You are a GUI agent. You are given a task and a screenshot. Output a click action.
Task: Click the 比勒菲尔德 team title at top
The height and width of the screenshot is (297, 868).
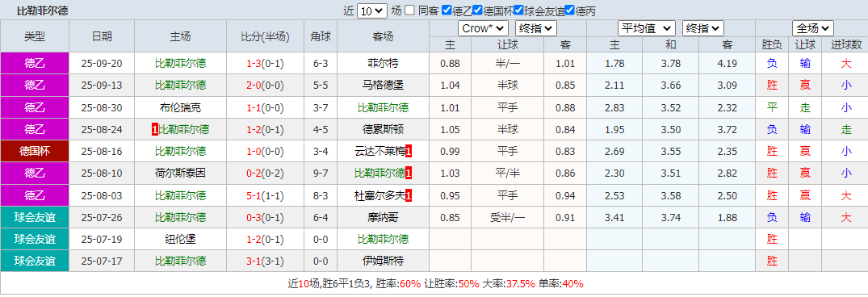[43, 10]
